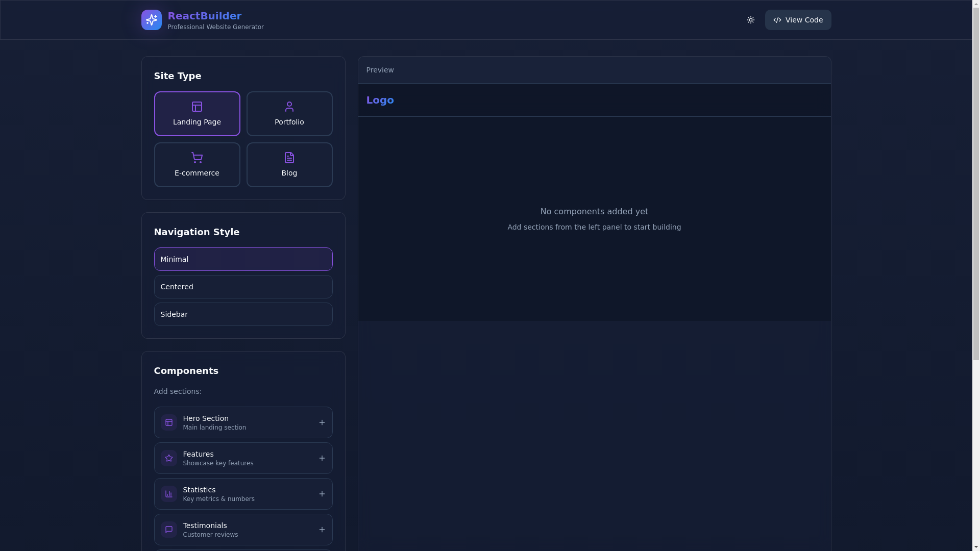Choose the Portfolio person icon
Viewport: 980px width, 551px height.
click(x=289, y=107)
